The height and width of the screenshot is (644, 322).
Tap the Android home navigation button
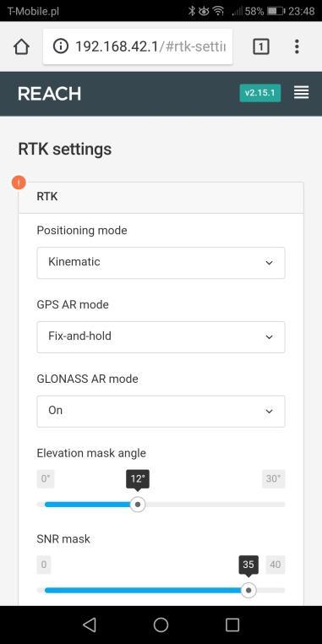161,625
